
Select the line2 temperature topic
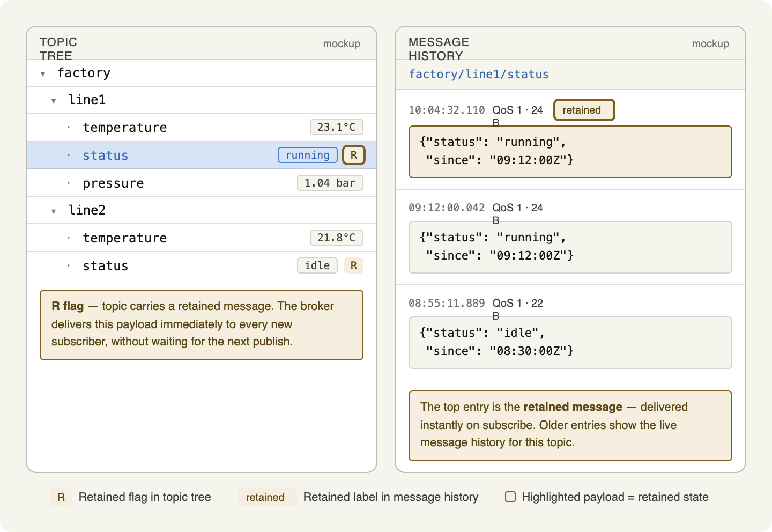point(202,238)
